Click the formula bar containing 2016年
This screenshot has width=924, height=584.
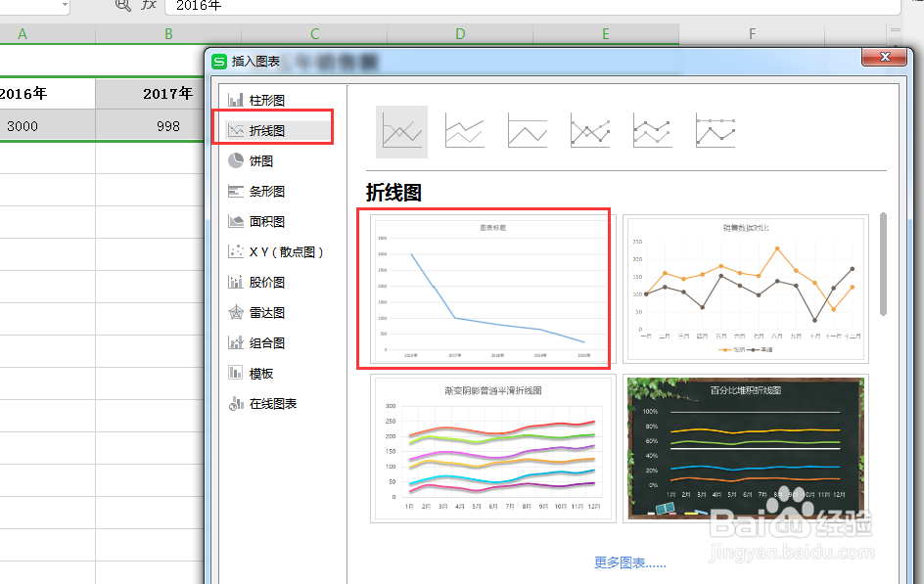[x=532, y=6]
